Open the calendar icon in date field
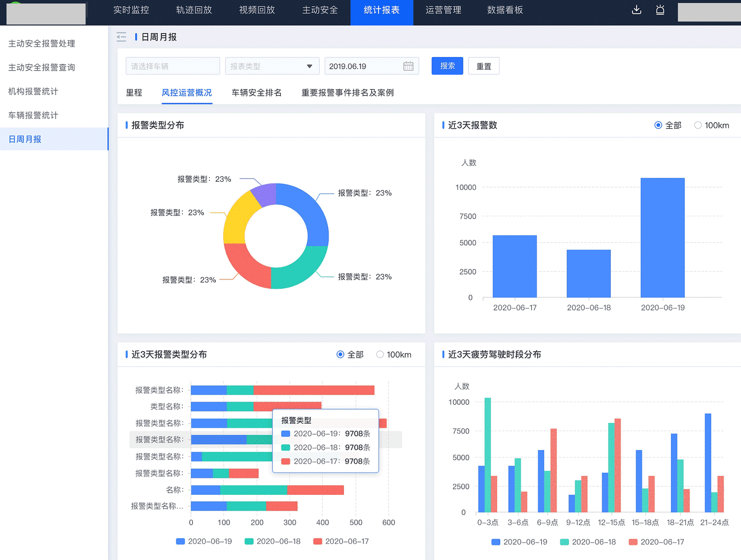 click(x=408, y=66)
